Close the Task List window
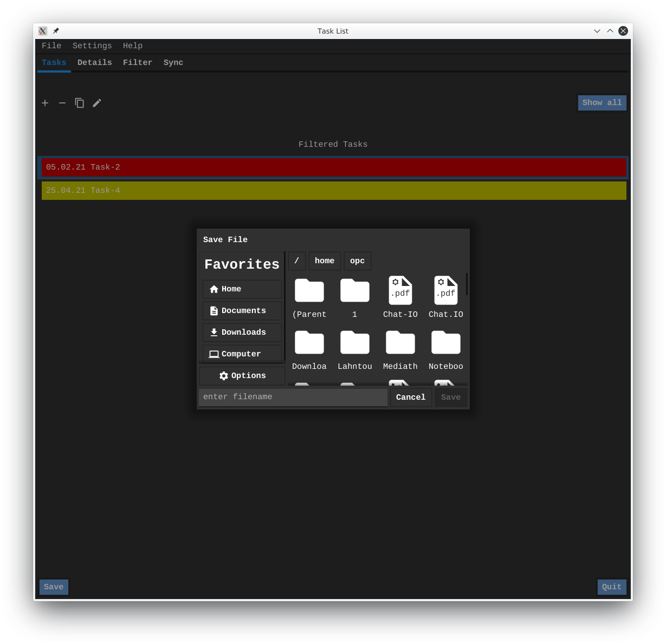This screenshot has width=666, height=644. tap(623, 31)
